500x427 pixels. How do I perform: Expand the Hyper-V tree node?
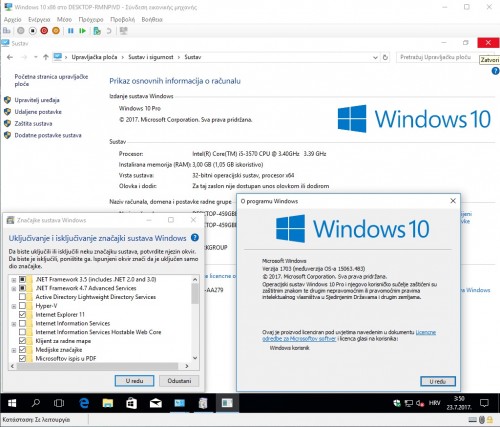14,306
